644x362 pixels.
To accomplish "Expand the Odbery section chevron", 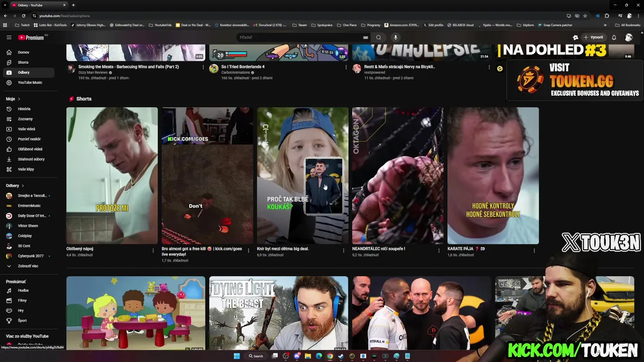I will 23,186.
